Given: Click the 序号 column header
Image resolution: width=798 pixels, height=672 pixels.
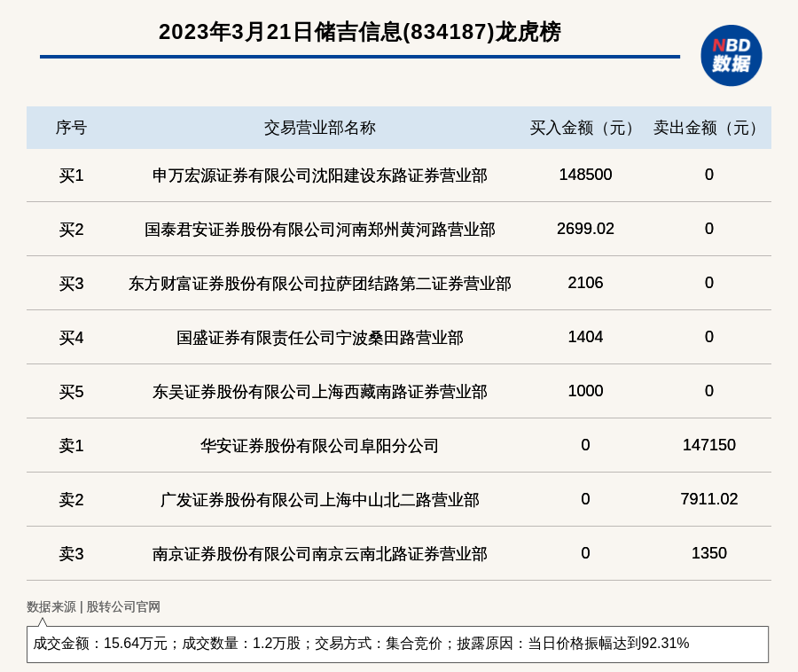Looking at the screenshot, I should point(71,128).
